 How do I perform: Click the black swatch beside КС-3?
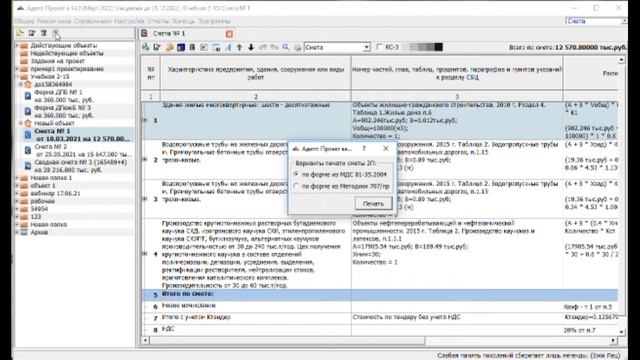[438, 47]
